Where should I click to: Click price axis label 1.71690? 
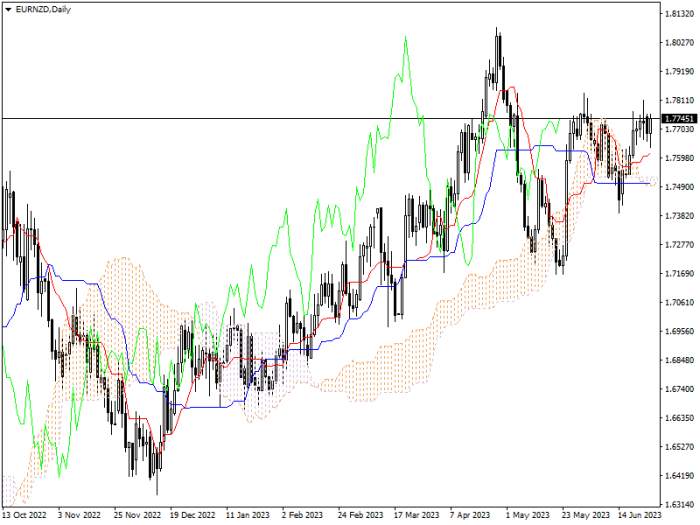(679, 273)
